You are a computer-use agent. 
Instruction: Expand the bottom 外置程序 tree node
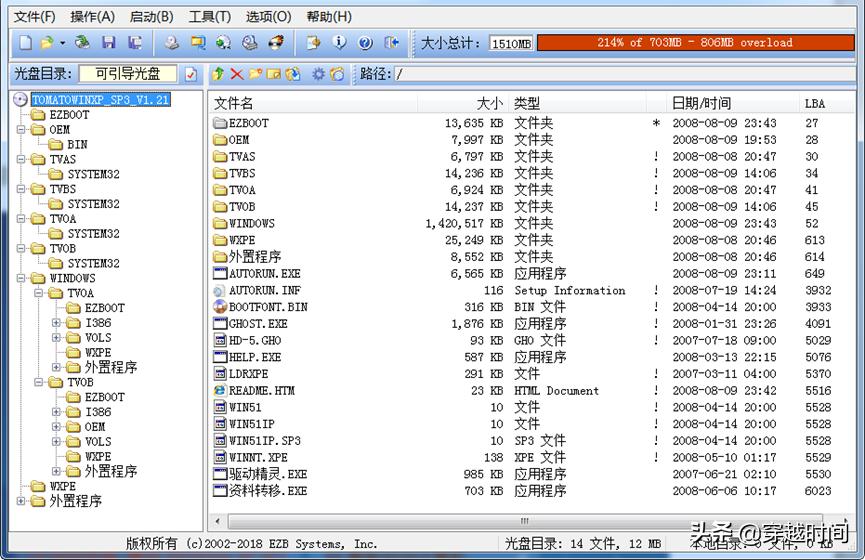pyautogui.click(x=23, y=501)
